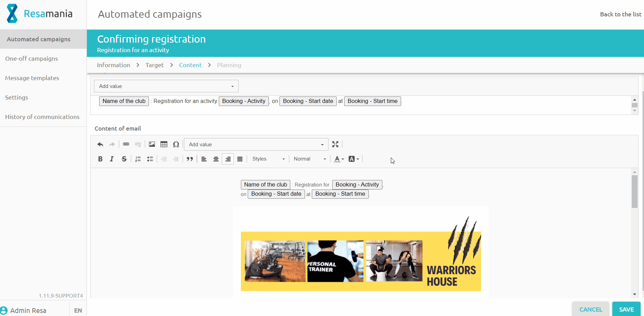Click the Undo arrow in the editor toolbar
Screen dimensions: 644x316
click(x=100, y=145)
